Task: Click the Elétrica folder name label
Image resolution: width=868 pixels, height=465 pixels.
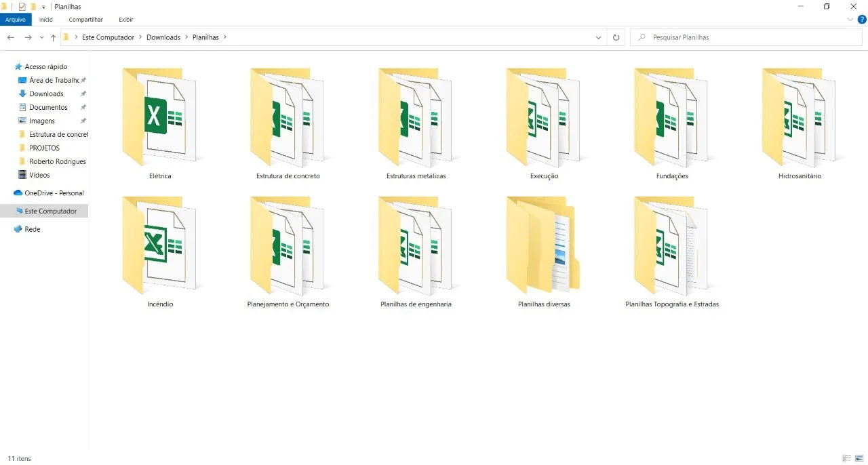Action: pyautogui.click(x=160, y=176)
